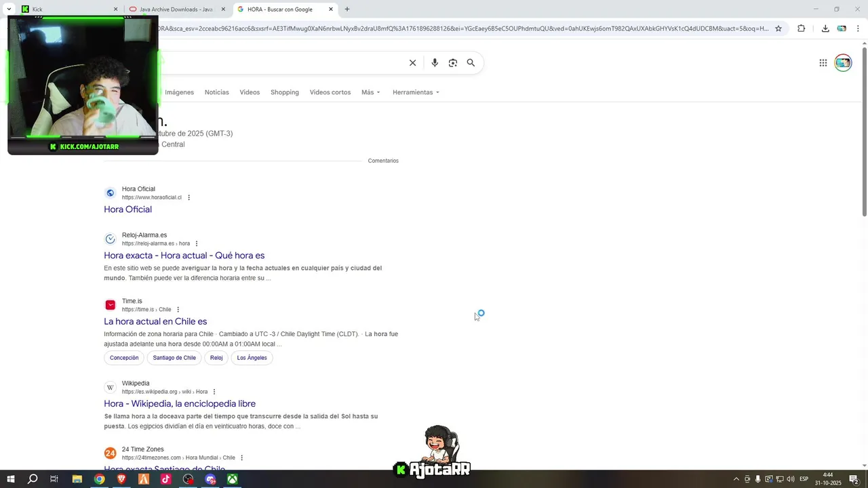Open the Shopping search filter
The height and width of the screenshot is (488, 868).
(x=285, y=92)
